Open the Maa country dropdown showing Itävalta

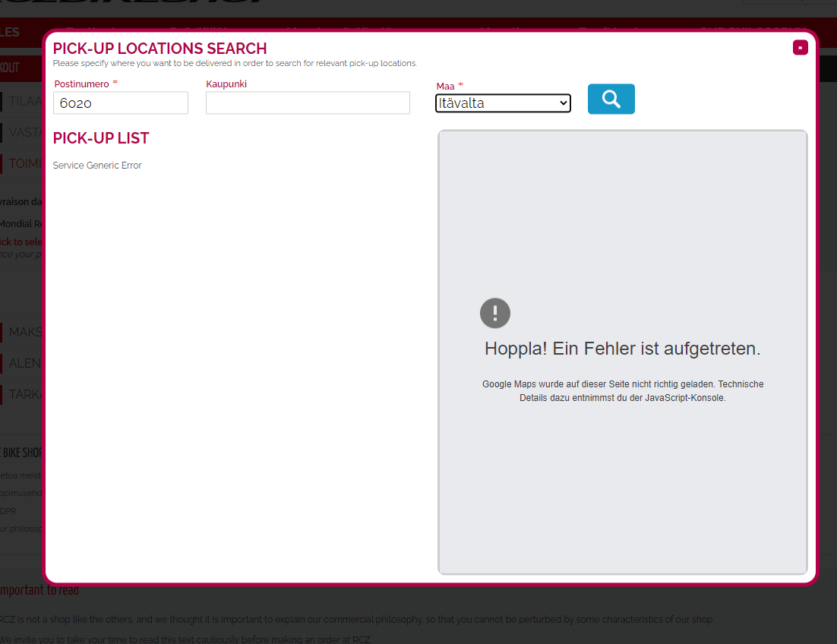(503, 103)
